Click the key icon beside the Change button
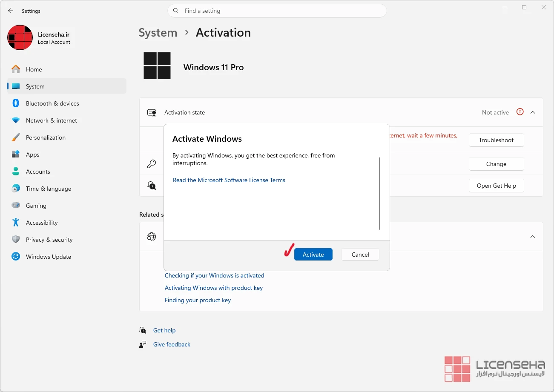Screen dimensions: 554x392 click(x=152, y=164)
